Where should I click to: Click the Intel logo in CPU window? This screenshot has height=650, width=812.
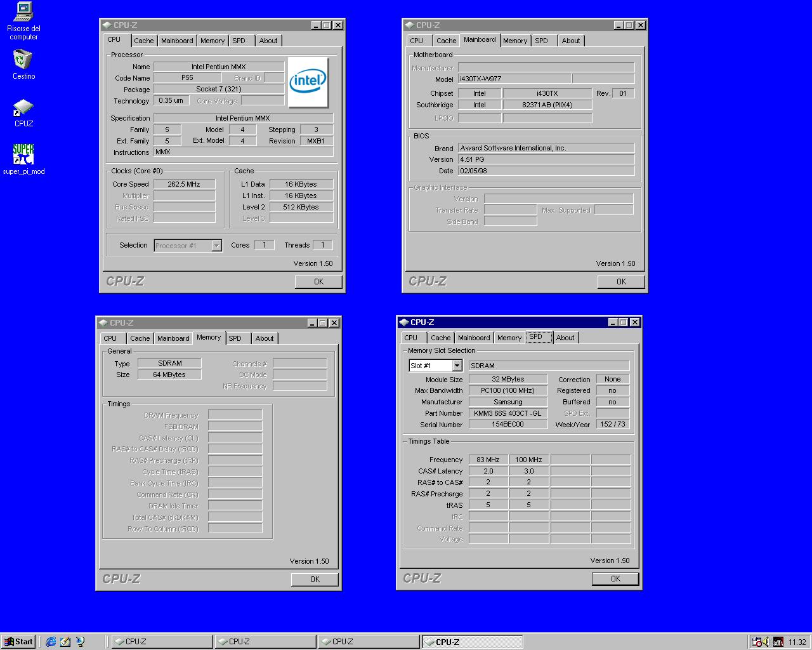pos(308,82)
